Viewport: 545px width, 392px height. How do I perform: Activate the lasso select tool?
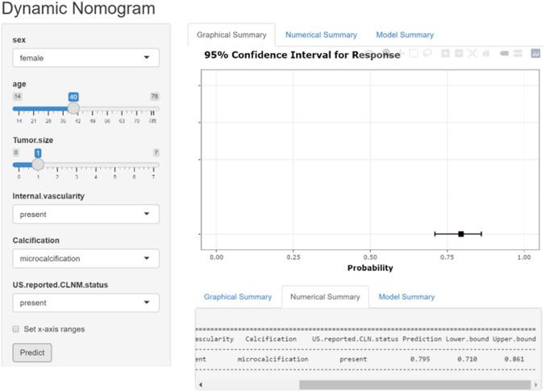427,53
